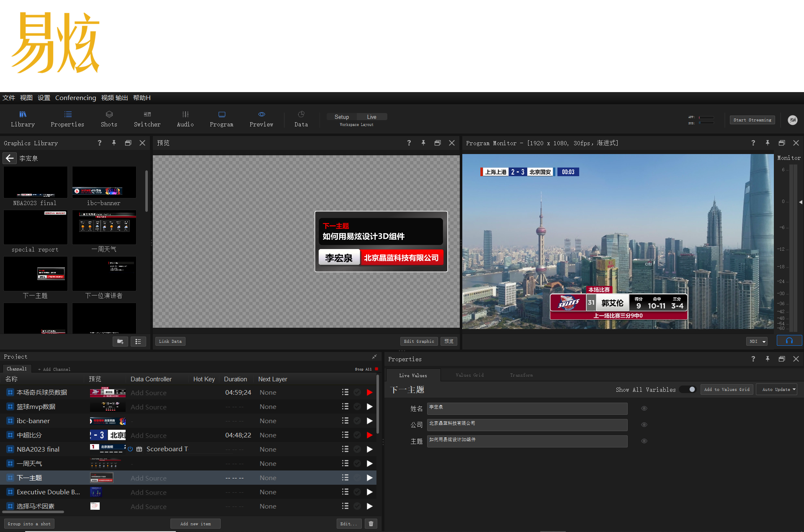Click the 主题 text input field
The height and width of the screenshot is (532, 804).
[x=527, y=441]
